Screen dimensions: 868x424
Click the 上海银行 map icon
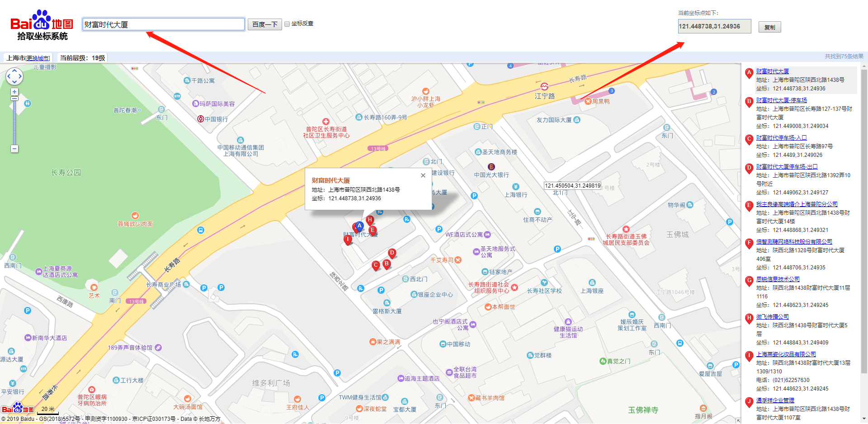pos(516,187)
